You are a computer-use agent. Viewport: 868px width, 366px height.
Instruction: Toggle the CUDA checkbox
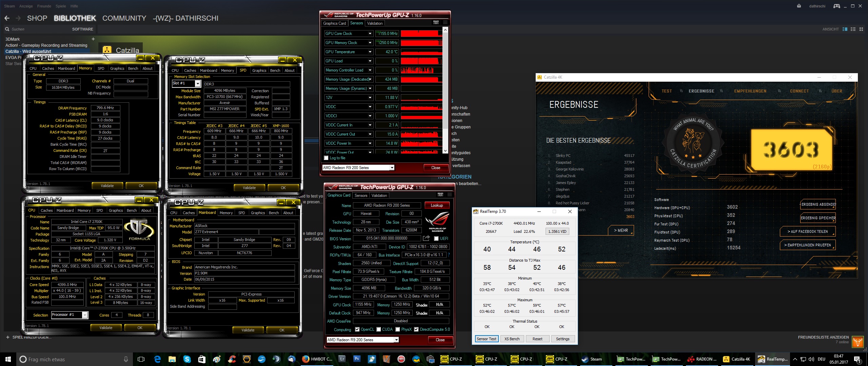[x=378, y=329]
